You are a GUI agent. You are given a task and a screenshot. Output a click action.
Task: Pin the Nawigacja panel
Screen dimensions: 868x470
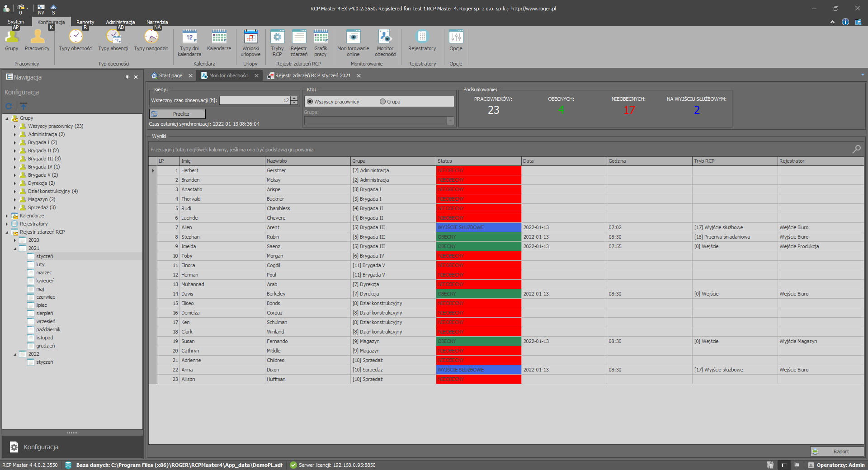pyautogui.click(x=127, y=77)
